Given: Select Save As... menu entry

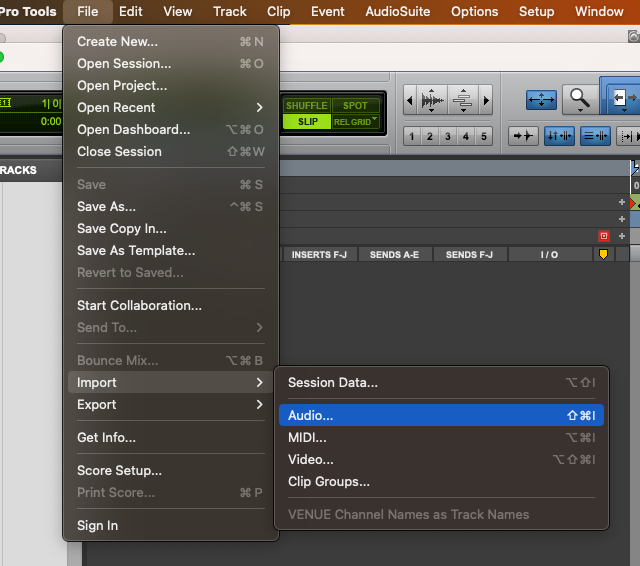Looking at the screenshot, I should [x=171, y=206].
